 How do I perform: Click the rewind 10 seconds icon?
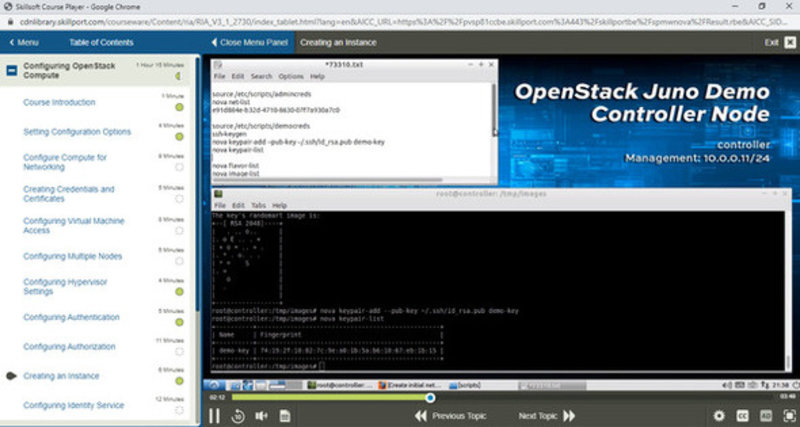click(238, 416)
